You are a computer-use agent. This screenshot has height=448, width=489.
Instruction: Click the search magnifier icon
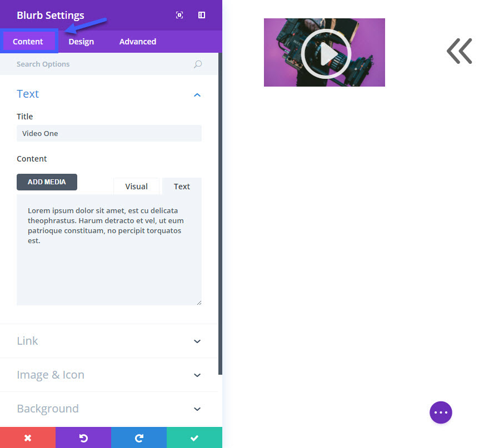click(x=198, y=64)
